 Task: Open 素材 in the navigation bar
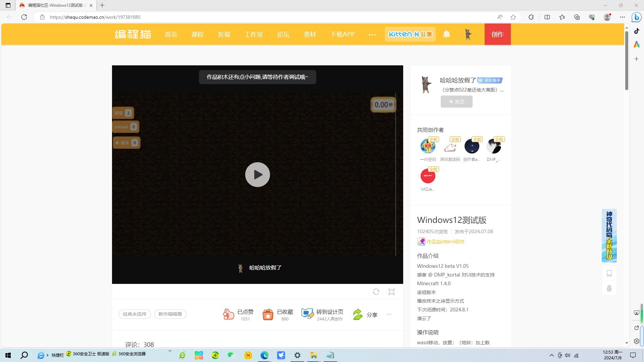pyautogui.click(x=310, y=34)
